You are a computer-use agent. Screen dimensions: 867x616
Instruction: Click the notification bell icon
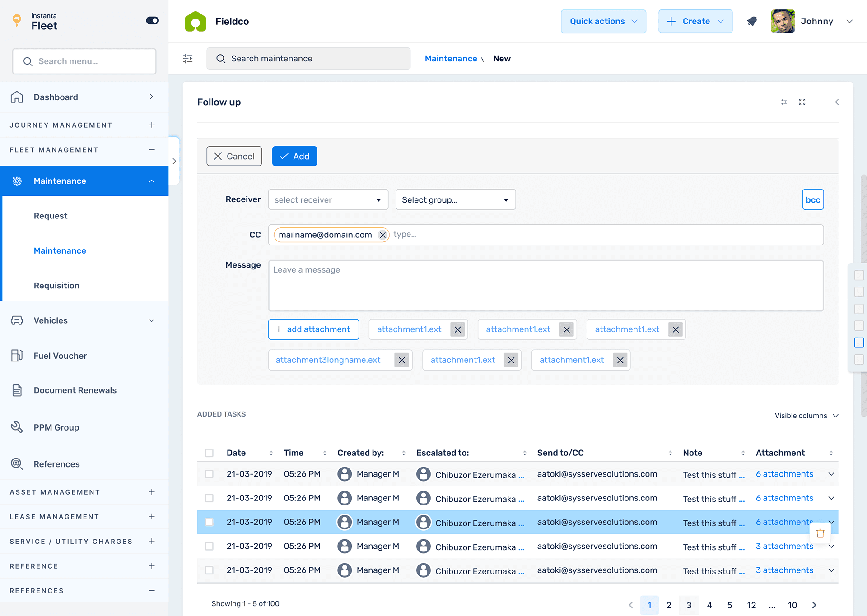pos(751,21)
